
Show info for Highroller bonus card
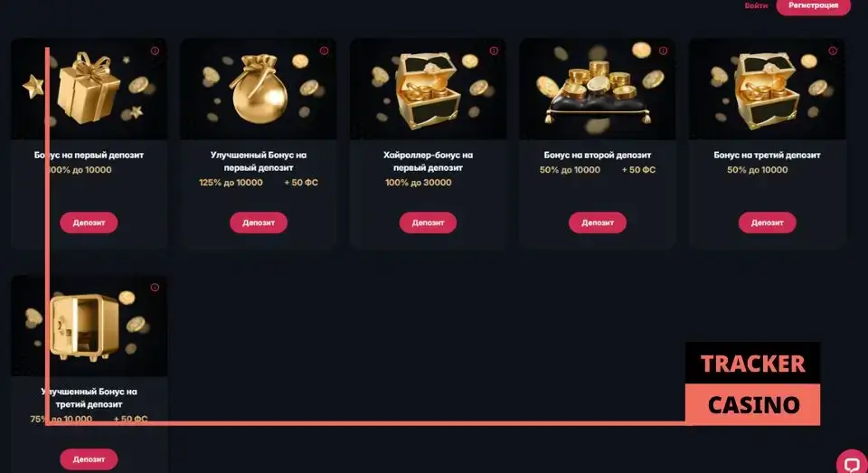tap(494, 51)
